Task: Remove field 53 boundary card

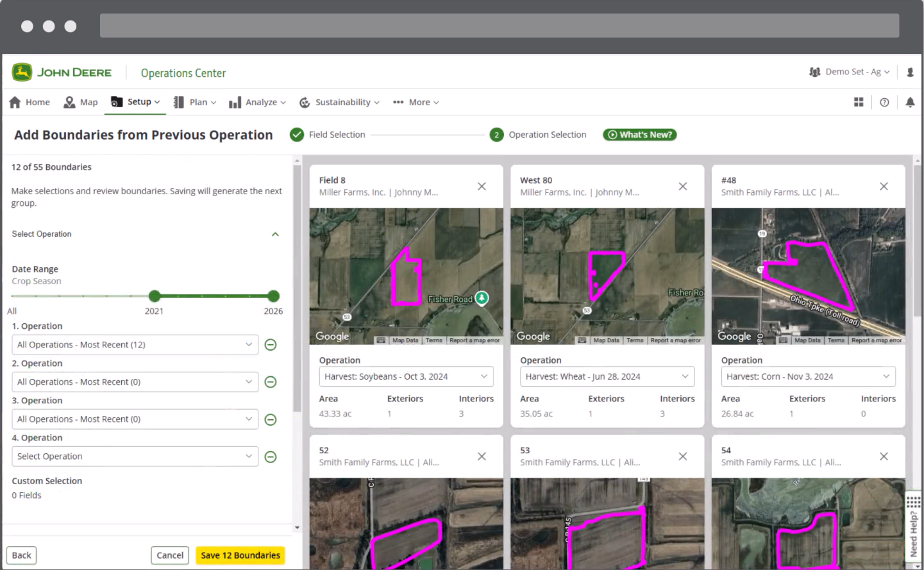Action: pyautogui.click(x=683, y=456)
